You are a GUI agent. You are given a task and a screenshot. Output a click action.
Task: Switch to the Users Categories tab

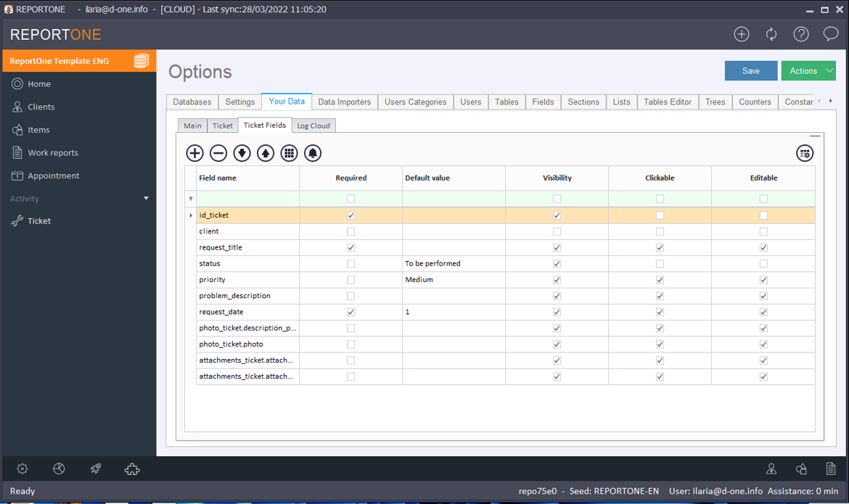click(415, 102)
